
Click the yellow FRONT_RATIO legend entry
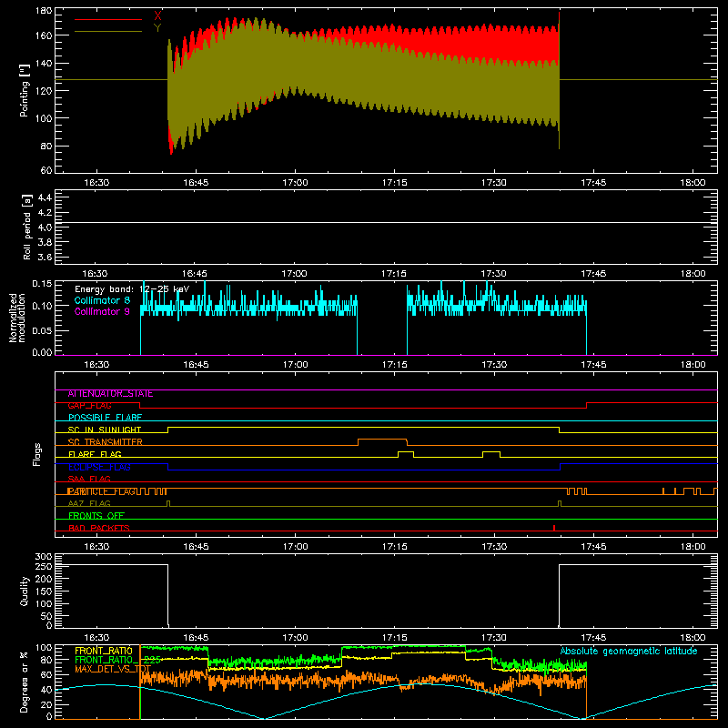(104, 651)
